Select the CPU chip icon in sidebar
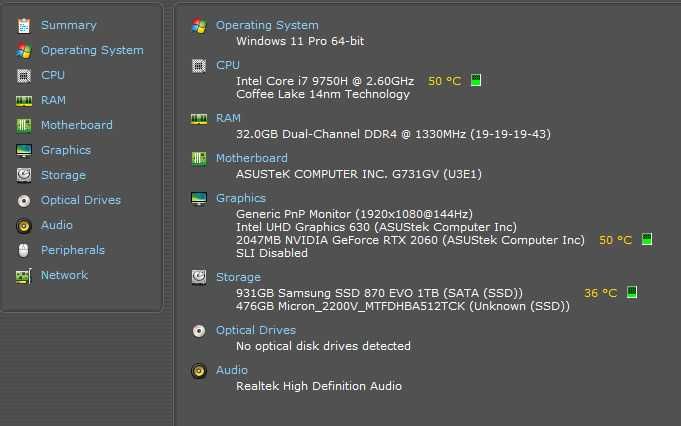This screenshot has width=681, height=426. [x=24, y=76]
